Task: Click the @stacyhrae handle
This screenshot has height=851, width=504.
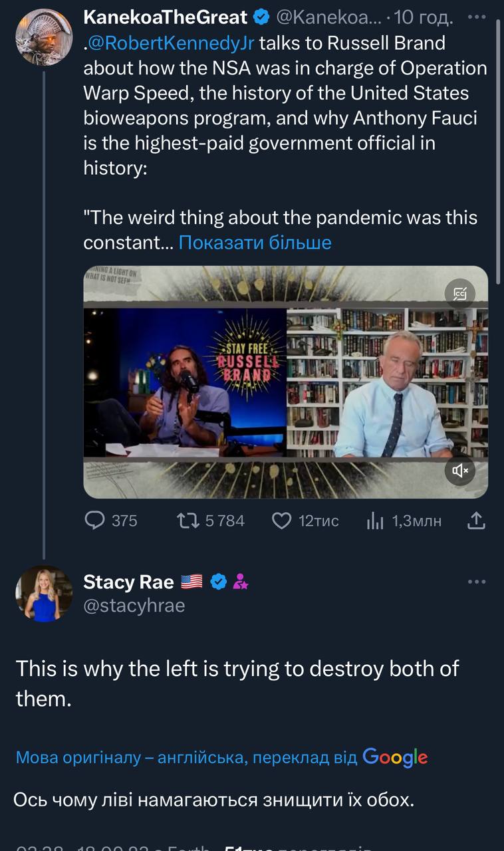Action: click(134, 606)
